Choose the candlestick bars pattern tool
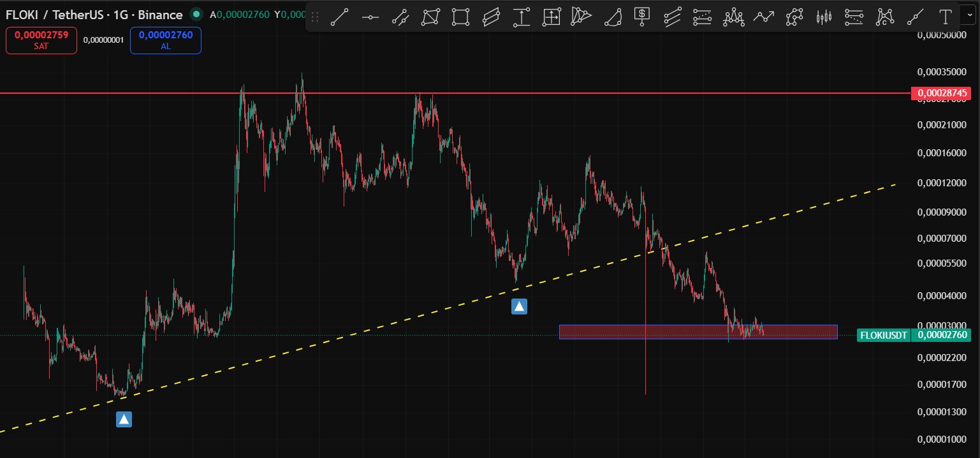 (824, 17)
